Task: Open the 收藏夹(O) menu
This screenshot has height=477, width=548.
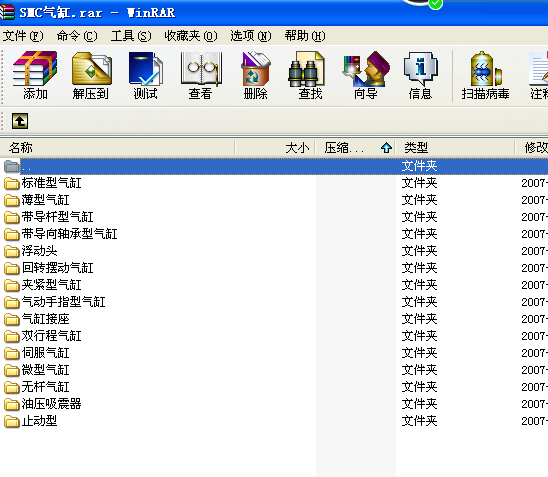Action: coord(191,36)
